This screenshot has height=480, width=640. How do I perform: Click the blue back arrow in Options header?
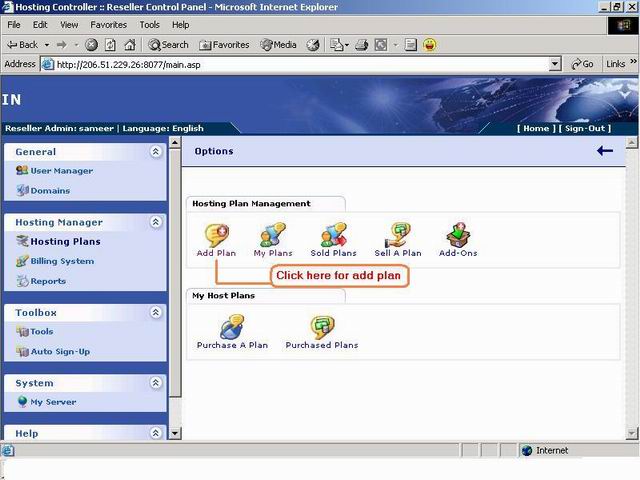tap(604, 151)
